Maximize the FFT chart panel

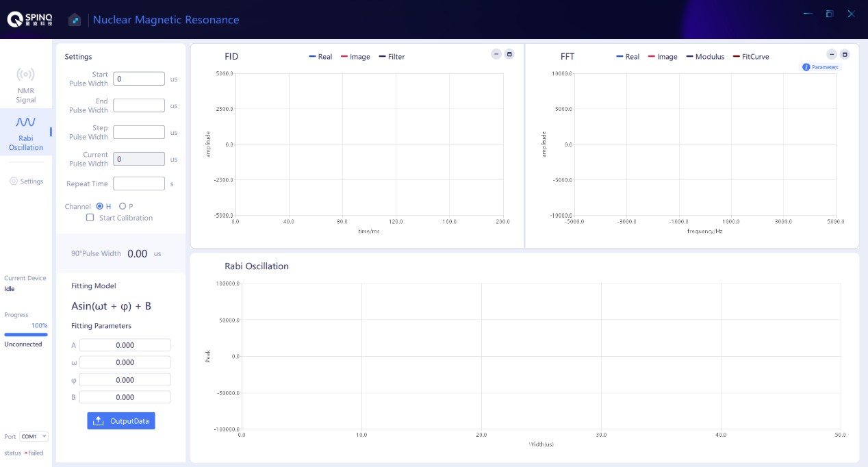click(845, 54)
